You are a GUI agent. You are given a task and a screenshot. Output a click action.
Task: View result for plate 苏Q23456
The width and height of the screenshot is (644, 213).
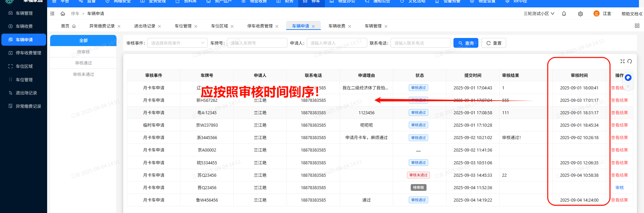point(619,175)
